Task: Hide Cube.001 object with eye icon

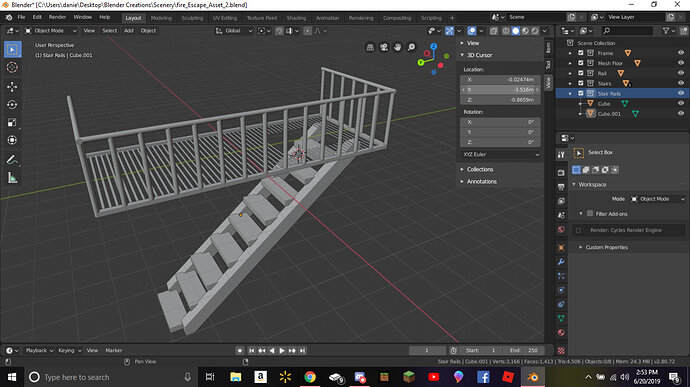Action: tap(681, 114)
